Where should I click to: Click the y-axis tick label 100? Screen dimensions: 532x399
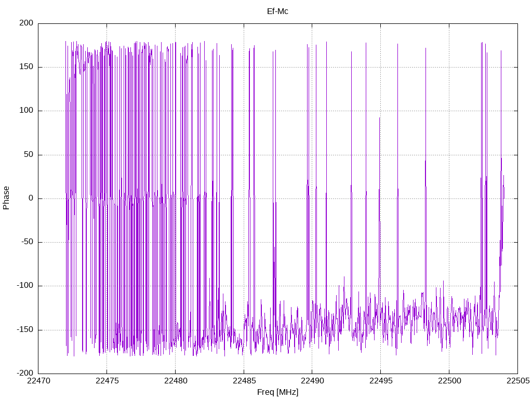(x=26, y=111)
